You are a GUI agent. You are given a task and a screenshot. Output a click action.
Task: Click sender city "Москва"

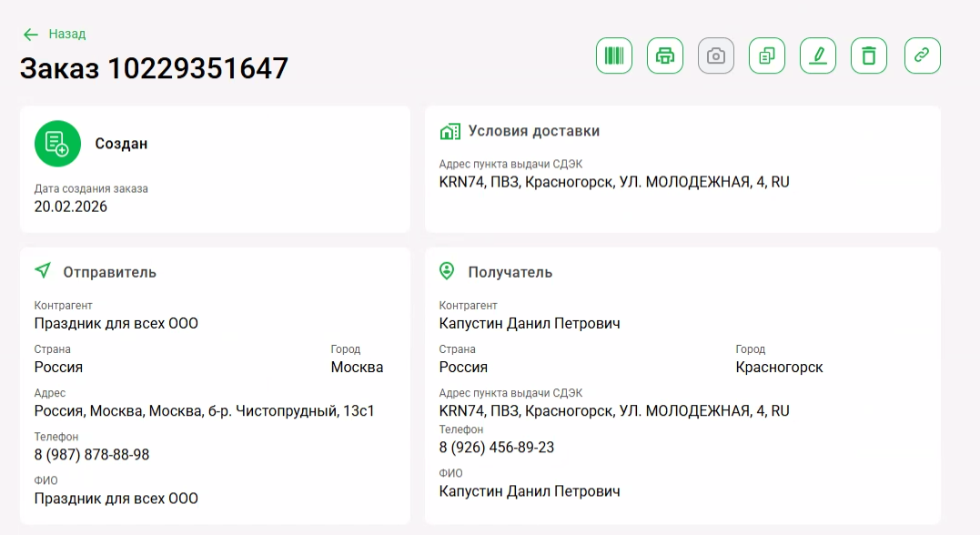click(x=357, y=368)
